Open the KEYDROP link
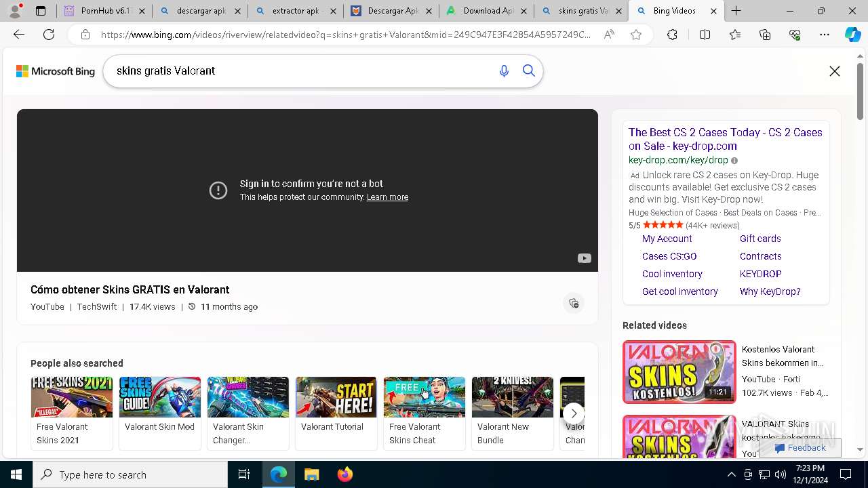 click(760, 274)
